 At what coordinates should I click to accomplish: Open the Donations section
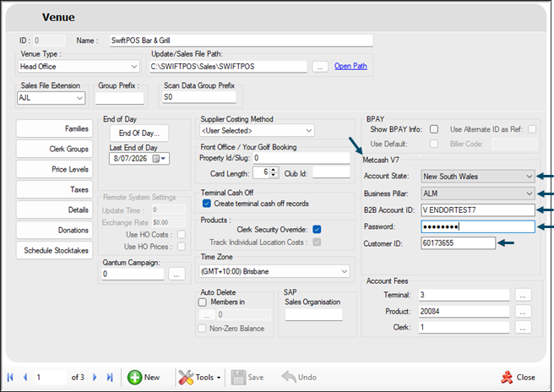click(54, 230)
